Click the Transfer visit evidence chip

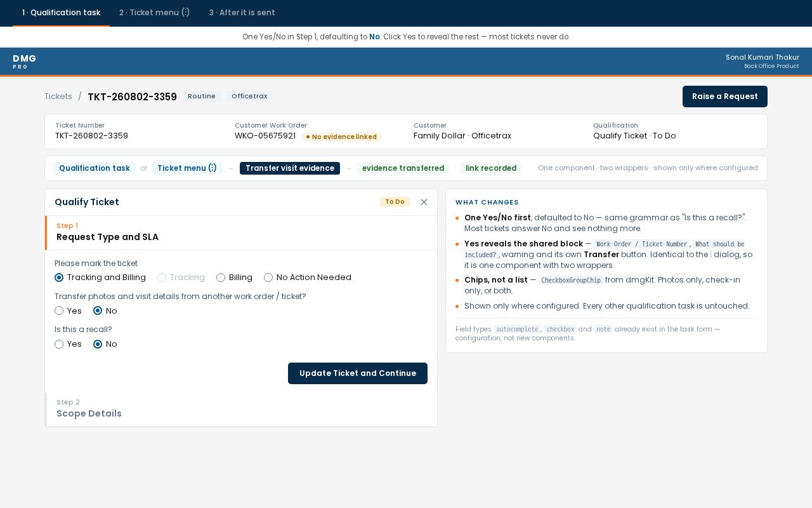coord(290,168)
